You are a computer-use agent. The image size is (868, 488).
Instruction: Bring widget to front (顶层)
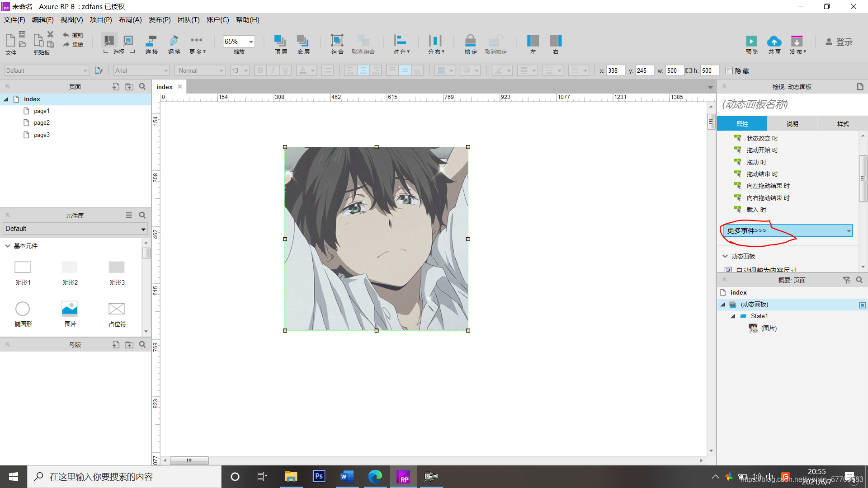(x=281, y=44)
